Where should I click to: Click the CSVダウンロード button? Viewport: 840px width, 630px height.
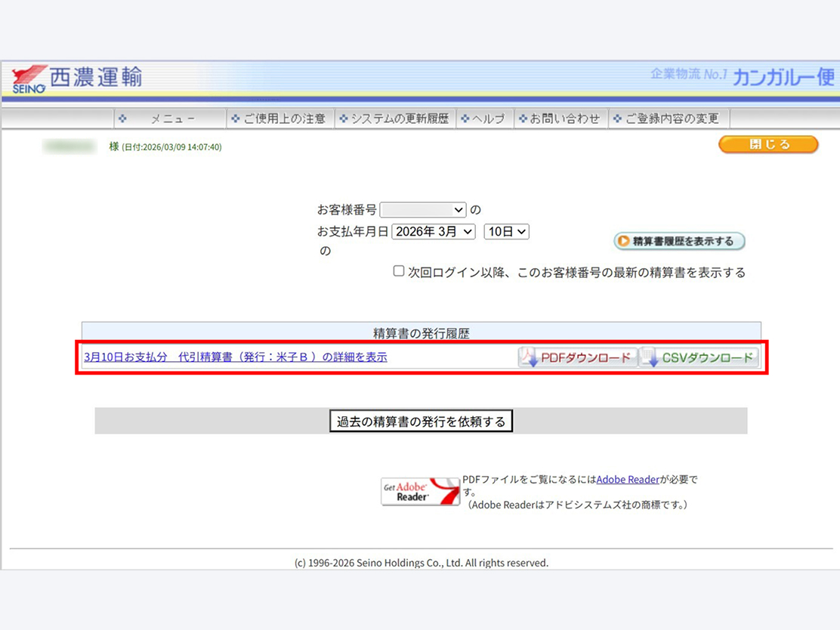click(x=699, y=358)
